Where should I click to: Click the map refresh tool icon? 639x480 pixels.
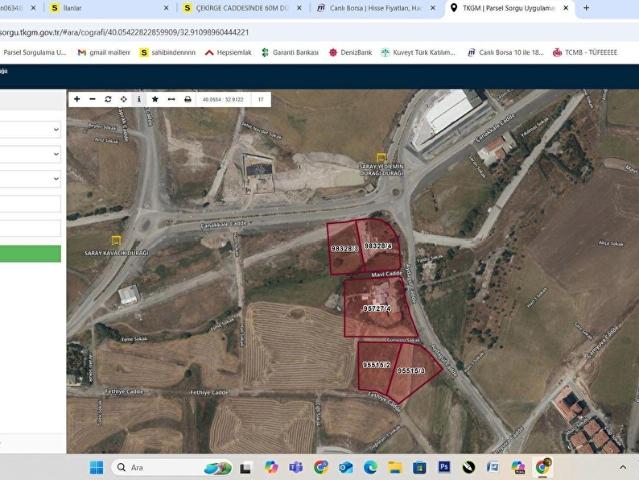click(108, 99)
